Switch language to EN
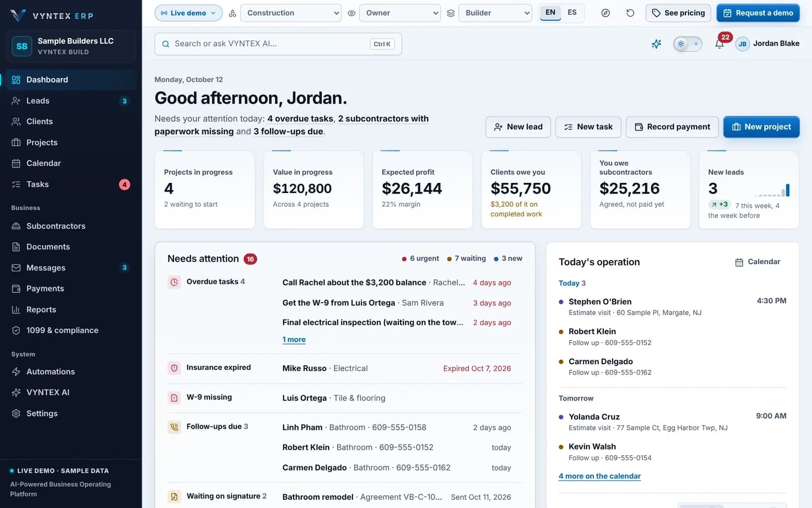Screen dimensions: 812x508 point(550,13)
